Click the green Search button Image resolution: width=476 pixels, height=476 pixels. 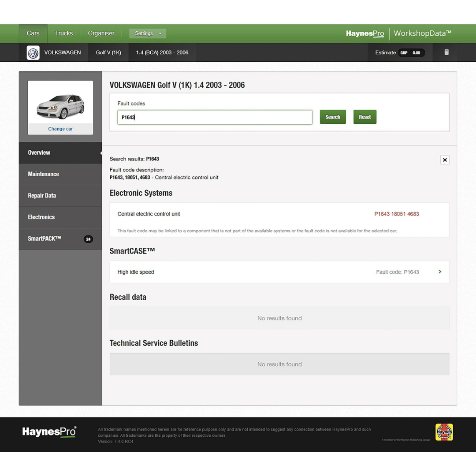[333, 117]
